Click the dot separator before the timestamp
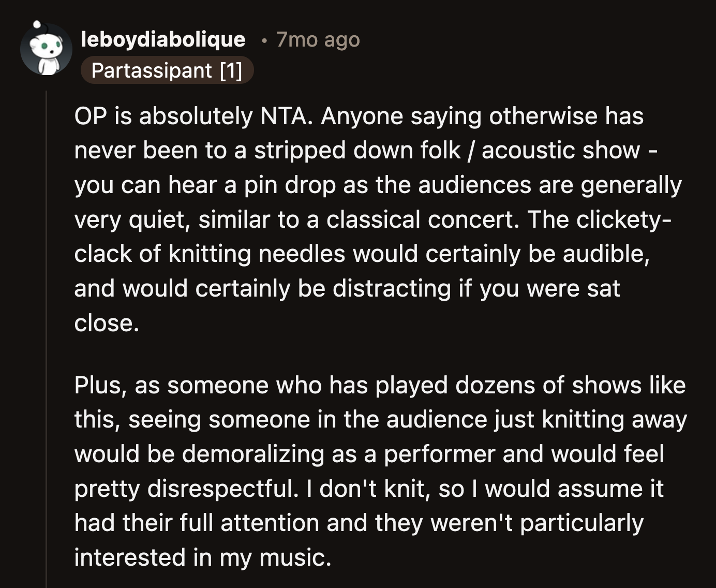The width and height of the screenshot is (716, 588). (x=263, y=40)
